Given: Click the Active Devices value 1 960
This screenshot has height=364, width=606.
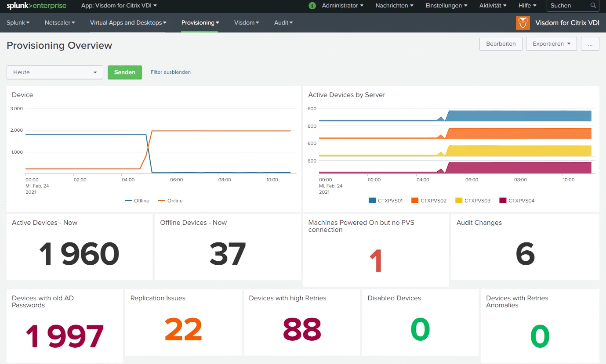Looking at the screenshot, I should click(79, 254).
